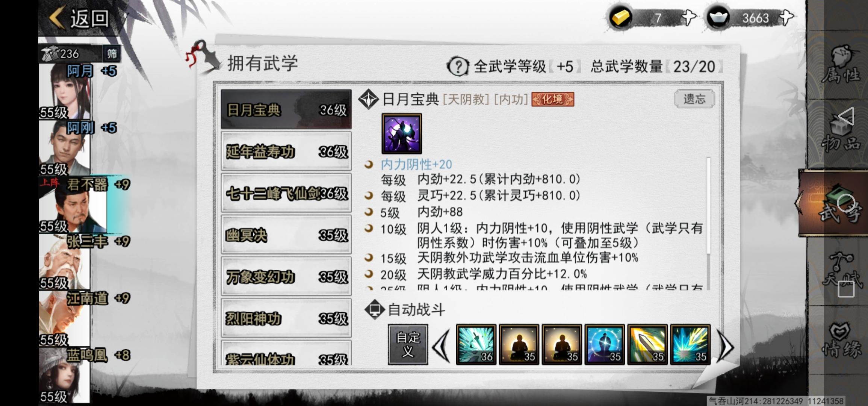Select the last blue burst skill icon

(690, 344)
